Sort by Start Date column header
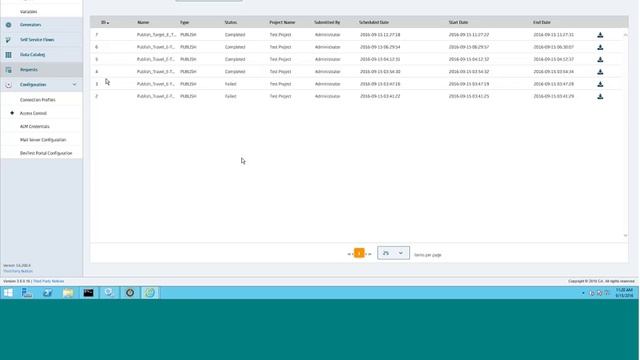Screen dimensions: 640x360 click(x=458, y=22)
